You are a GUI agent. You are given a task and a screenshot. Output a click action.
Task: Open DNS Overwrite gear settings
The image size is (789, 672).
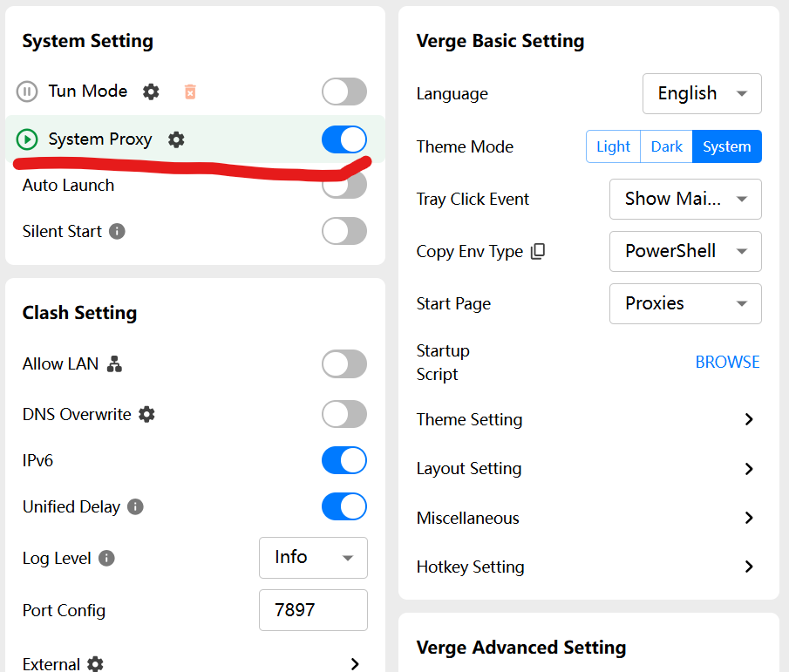[146, 414]
